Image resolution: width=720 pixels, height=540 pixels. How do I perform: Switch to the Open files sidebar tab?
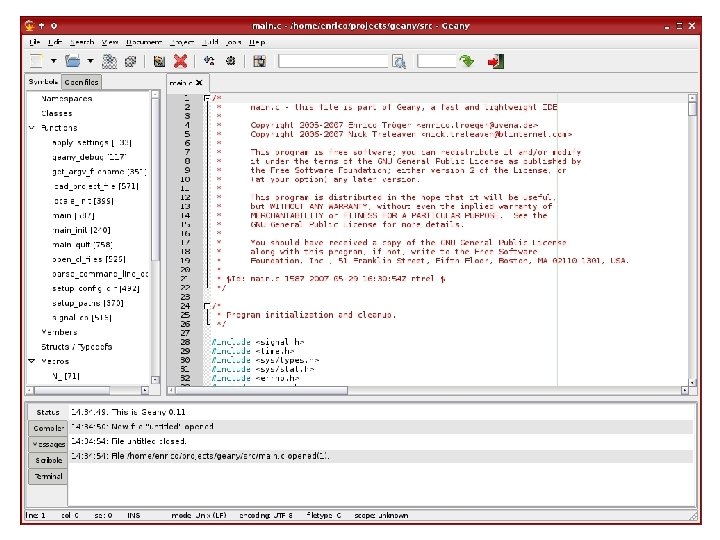coord(81,82)
